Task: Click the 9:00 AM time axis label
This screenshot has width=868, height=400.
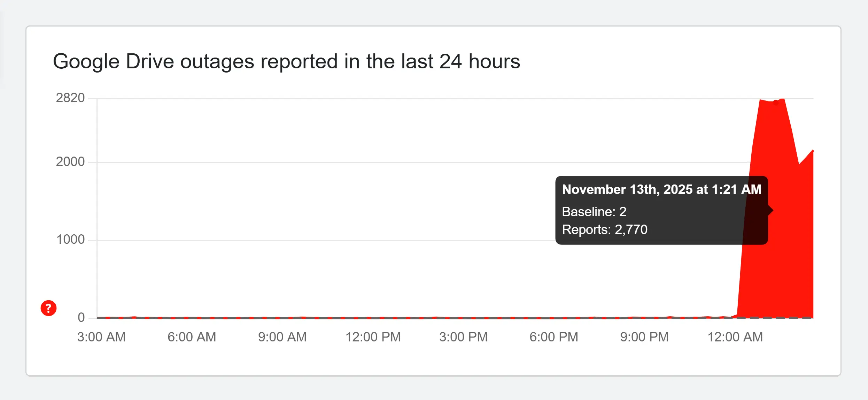Action: coord(282,337)
